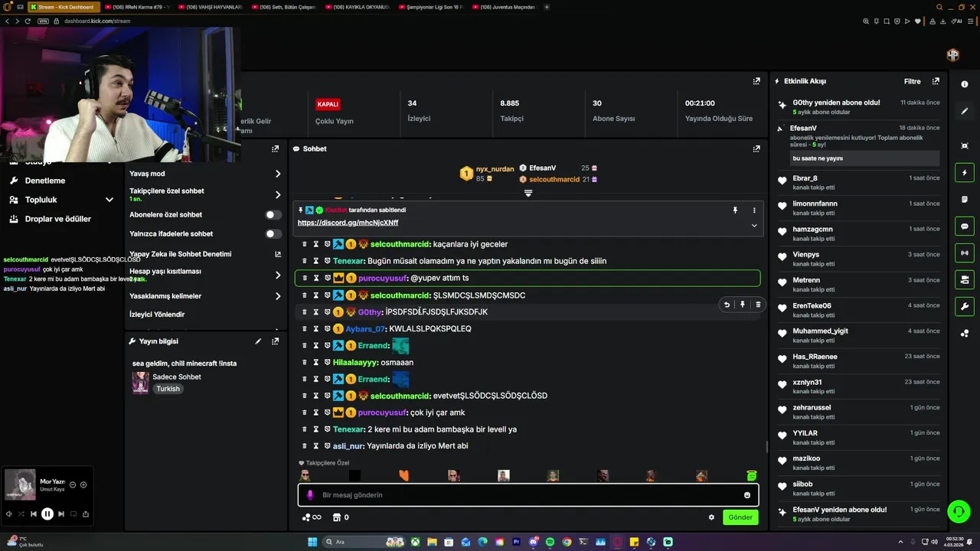Collapse the pinned message chevron

click(x=754, y=225)
